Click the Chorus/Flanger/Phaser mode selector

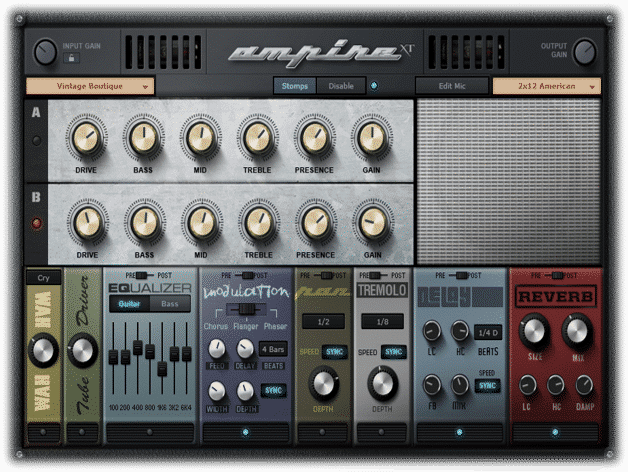pyautogui.click(x=246, y=309)
